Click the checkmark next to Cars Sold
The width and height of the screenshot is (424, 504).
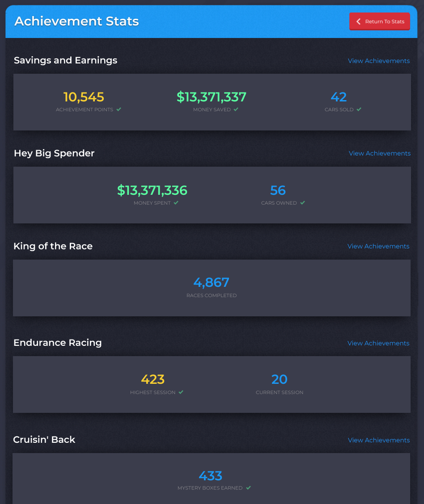pos(359,109)
